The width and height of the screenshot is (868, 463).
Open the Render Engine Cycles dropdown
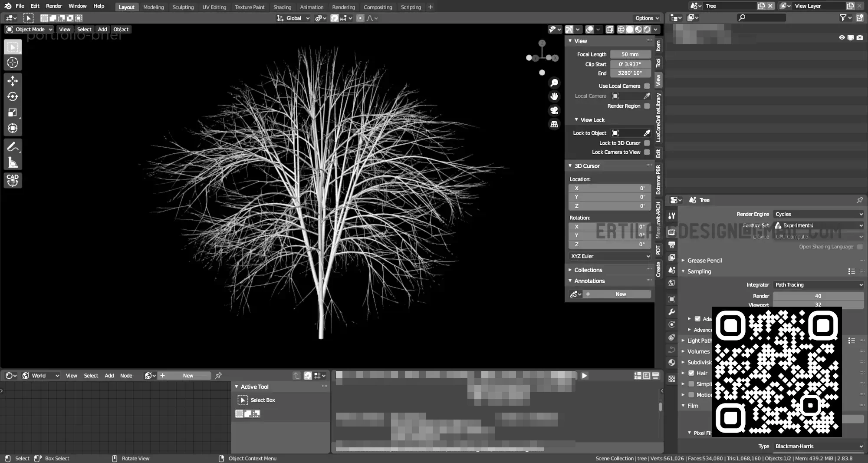tap(819, 214)
